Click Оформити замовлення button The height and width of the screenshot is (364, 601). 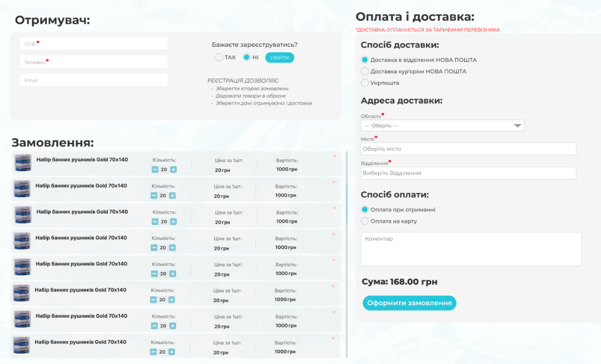409,303
